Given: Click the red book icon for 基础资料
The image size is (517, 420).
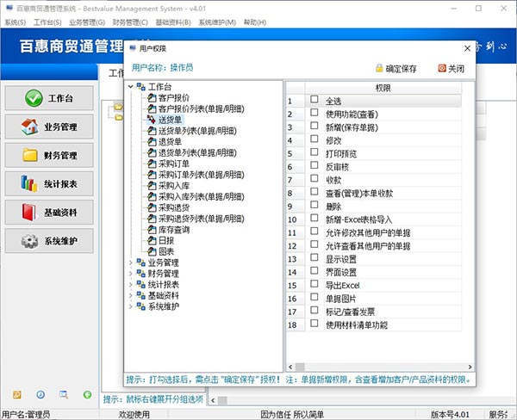Looking at the screenshot, I should click(29, 213).
